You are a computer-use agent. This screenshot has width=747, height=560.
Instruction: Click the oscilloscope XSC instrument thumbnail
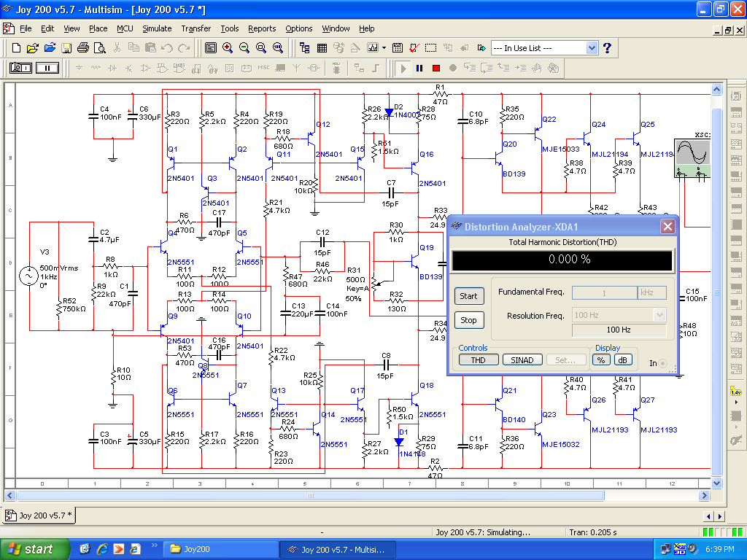pyautogui.click(x=692, y=158)
